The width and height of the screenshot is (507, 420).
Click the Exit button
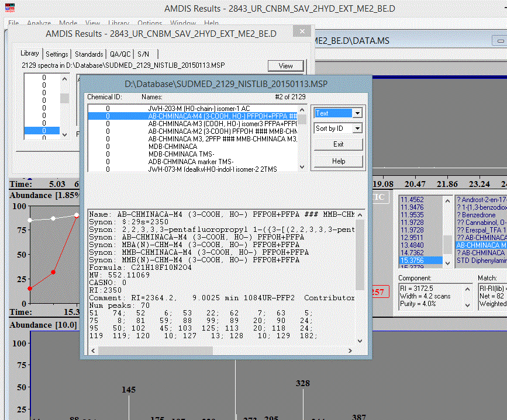[338, 144]
